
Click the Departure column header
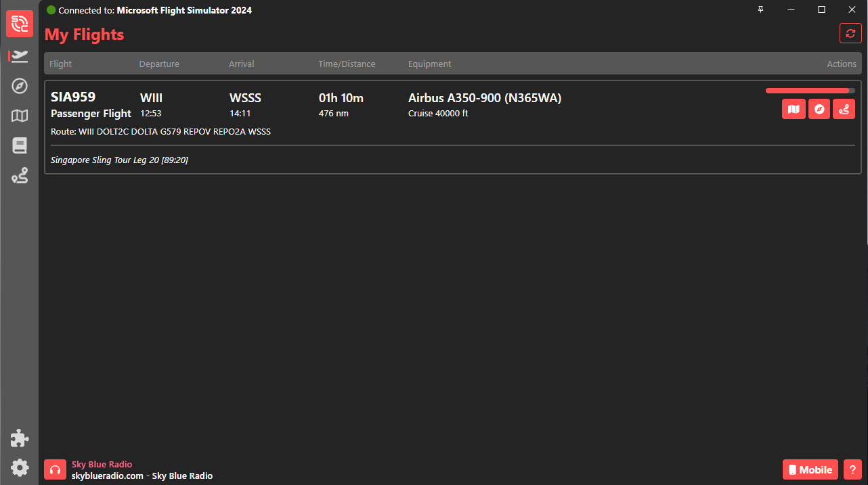[159, 64]
